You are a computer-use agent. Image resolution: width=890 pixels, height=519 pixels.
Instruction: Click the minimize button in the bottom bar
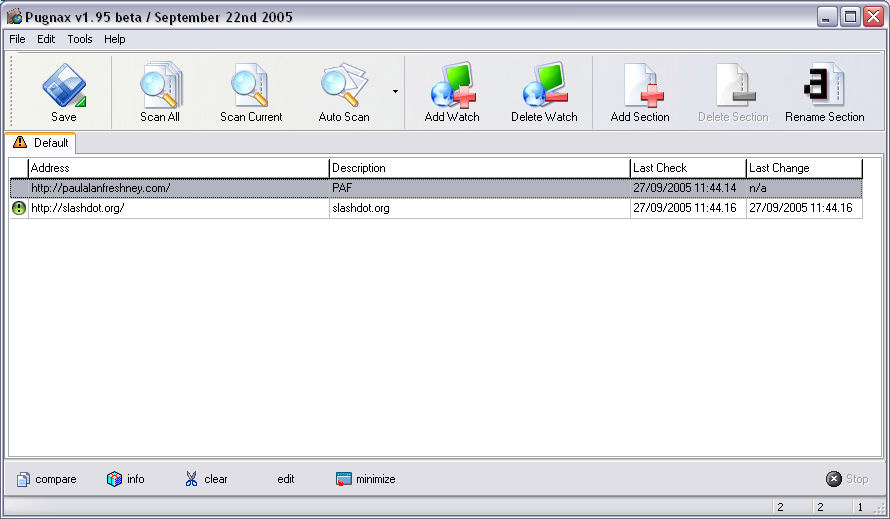click(x=366, y=479)
